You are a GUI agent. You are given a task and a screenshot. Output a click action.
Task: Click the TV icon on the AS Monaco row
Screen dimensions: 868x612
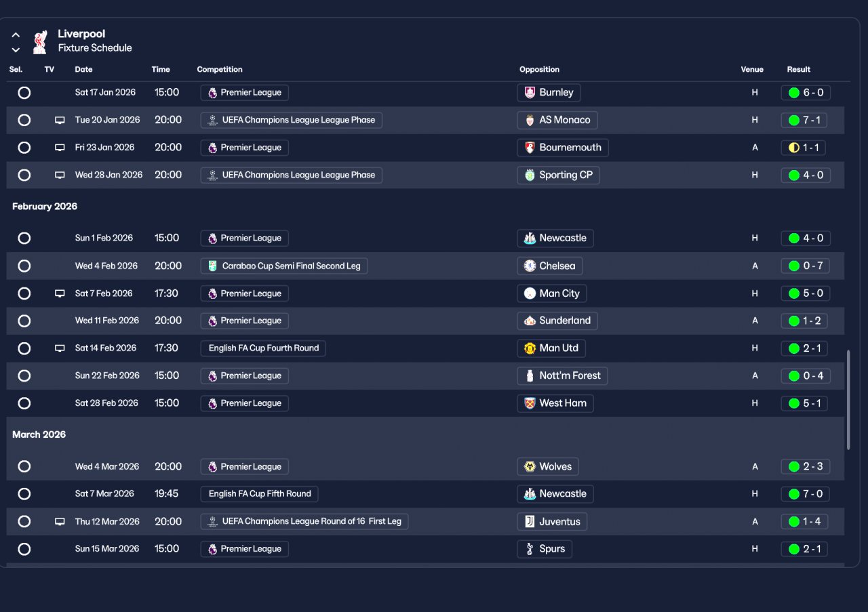coord(60,120)
